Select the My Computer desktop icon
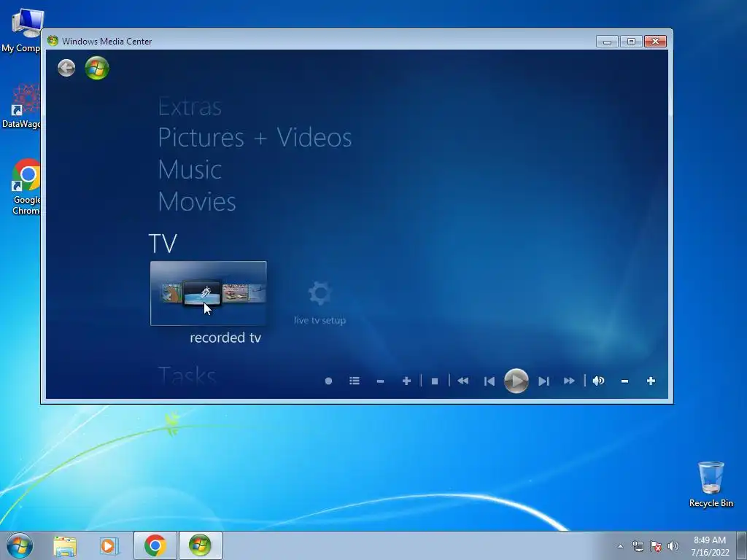747x560 pixels. (x=21, y=30)
